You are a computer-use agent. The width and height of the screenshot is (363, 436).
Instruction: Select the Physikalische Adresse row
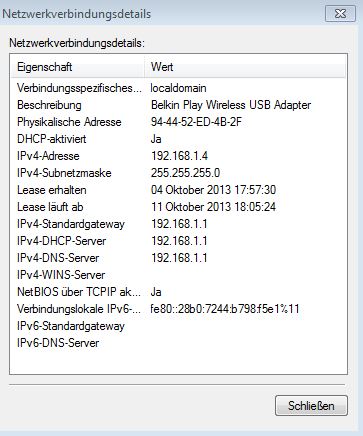coord(178,122)
